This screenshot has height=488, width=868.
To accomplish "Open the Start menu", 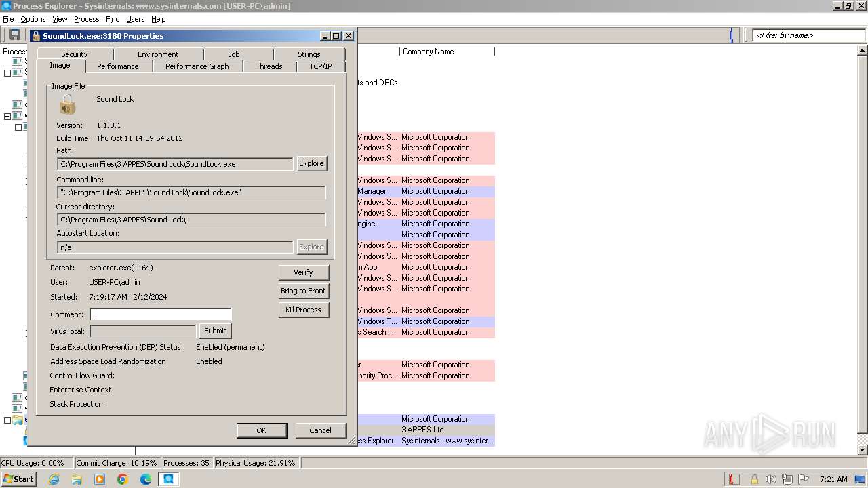I will (x=19, y=479).
